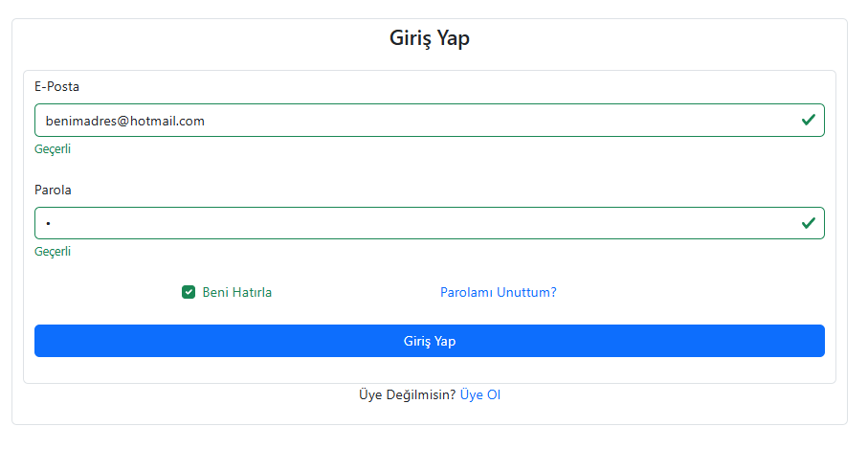Click the typed address benimadres@hotmail.com
The height and width of the screenshot is (449, 868).
tap(125, 121)
